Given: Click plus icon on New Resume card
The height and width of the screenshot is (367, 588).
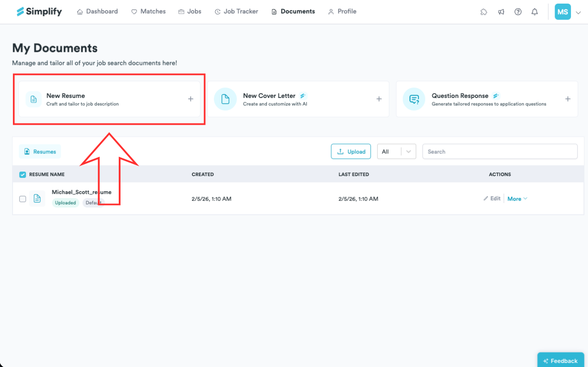Looking at the screenshot, I should tap(191, 99).
